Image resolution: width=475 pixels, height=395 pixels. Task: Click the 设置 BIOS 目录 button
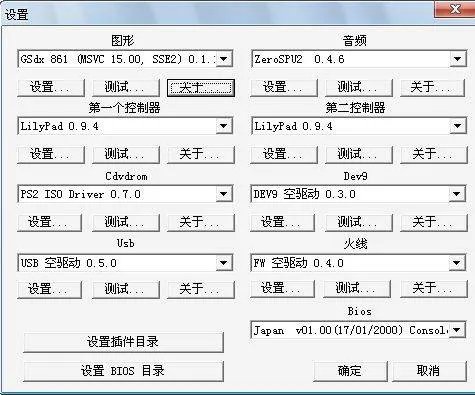pyautogui.click(x=123, y=371)
